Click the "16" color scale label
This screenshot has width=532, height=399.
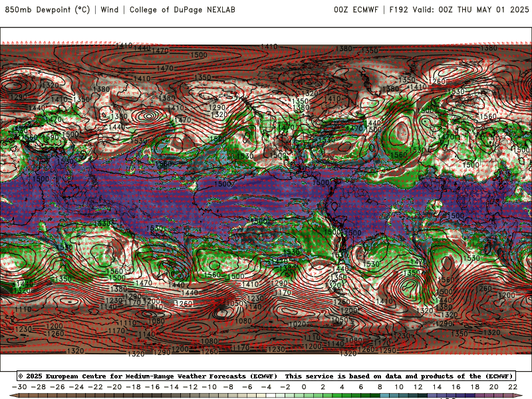(456, 387)
